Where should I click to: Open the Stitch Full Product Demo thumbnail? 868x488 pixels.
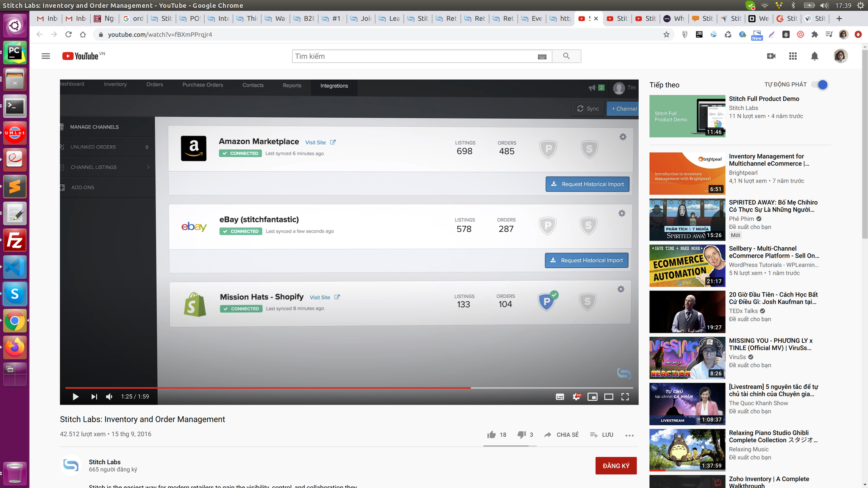(x=687, y=116)
